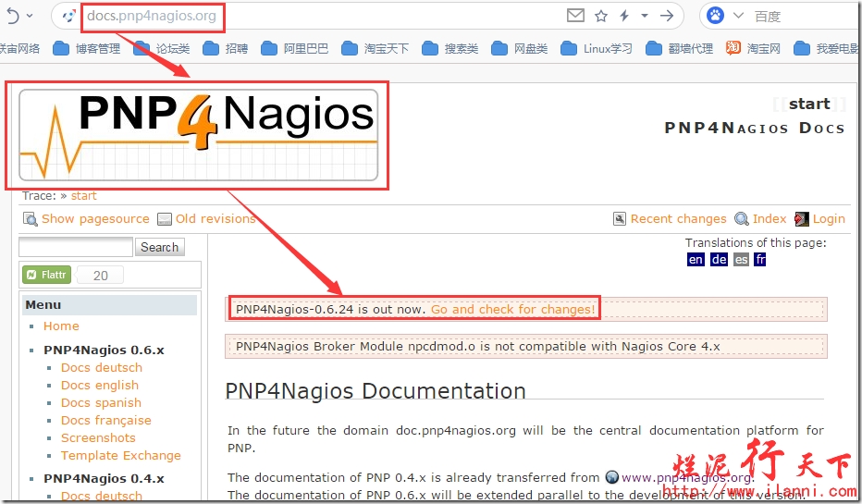Open Recent changes
Image resolution: width=862 pixels, height=504 pixels.
click(671, 219)
